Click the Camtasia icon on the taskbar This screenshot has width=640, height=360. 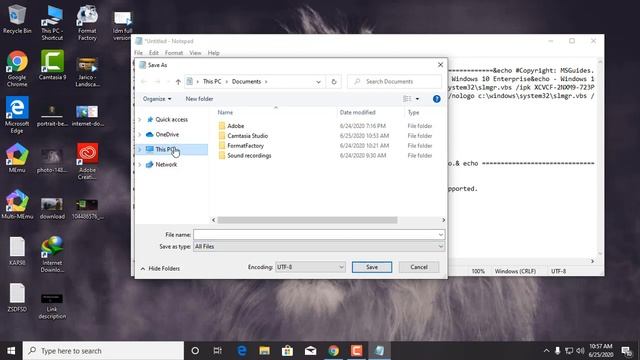(356, 351)
